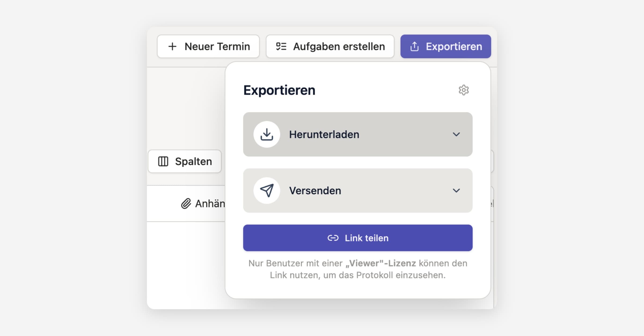Click the plus icon in Neuer Termin
The height and width of the screenshot is (336, 644).
point(173,47)
